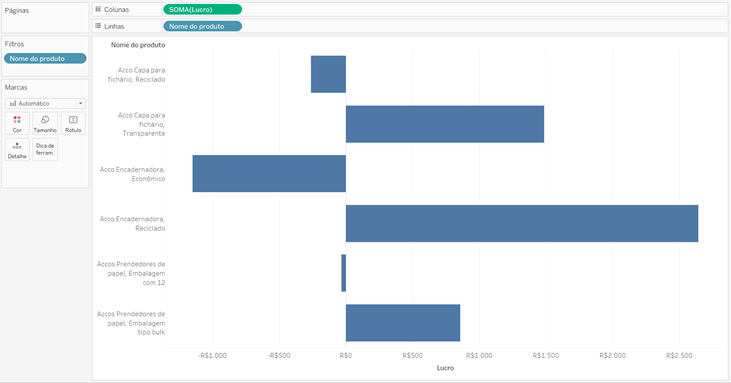
Task: Click the -R$1.000 axis tick label
Action: tap(212, 356)
